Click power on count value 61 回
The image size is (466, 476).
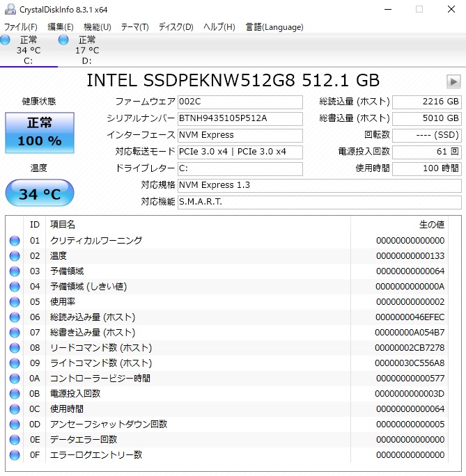pyautogui.click(x=427, y=152)
